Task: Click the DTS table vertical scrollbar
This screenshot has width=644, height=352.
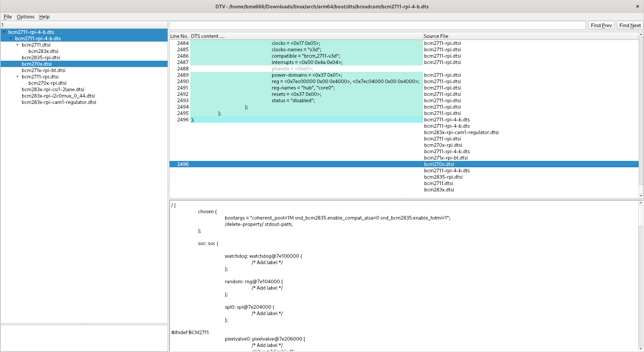Action: point(641,115)
